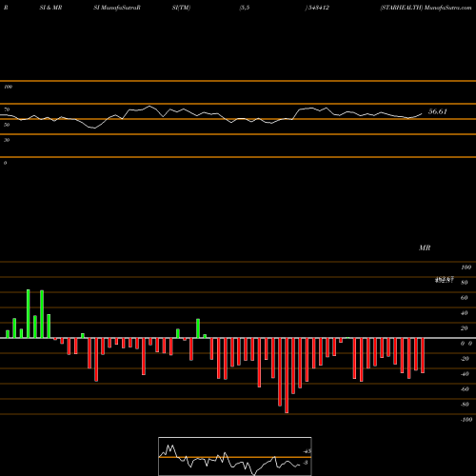
Task: Click the 45 label inside mini chart
Action: click(x=307, y=451)
